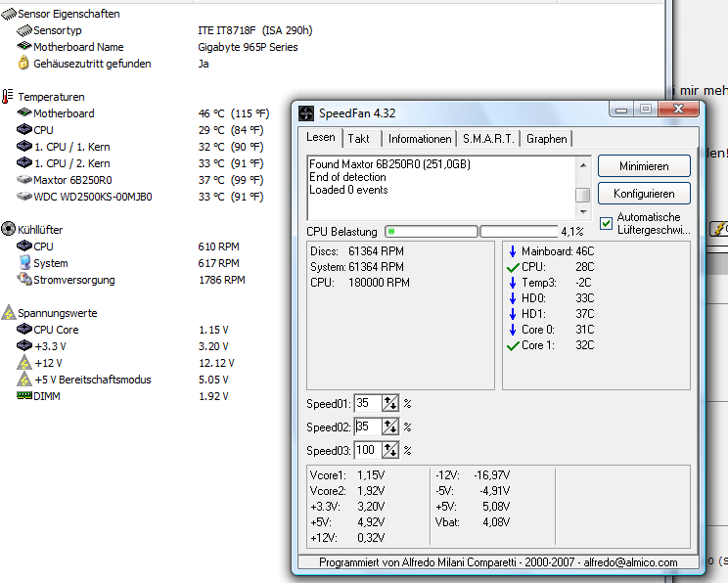Click the DIMM memory module icon

(24, 395)
